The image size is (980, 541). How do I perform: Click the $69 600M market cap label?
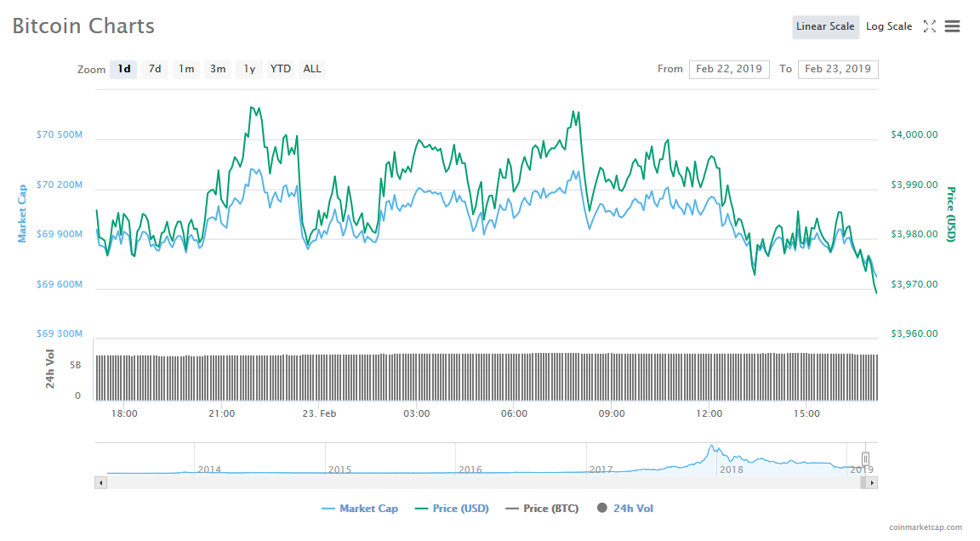point(60,284)
